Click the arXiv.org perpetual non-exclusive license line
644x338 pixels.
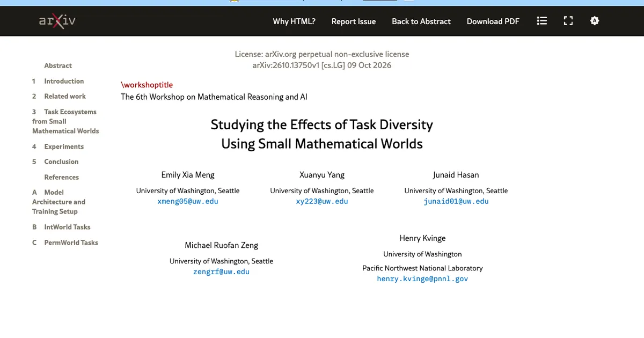coord(322,54)
